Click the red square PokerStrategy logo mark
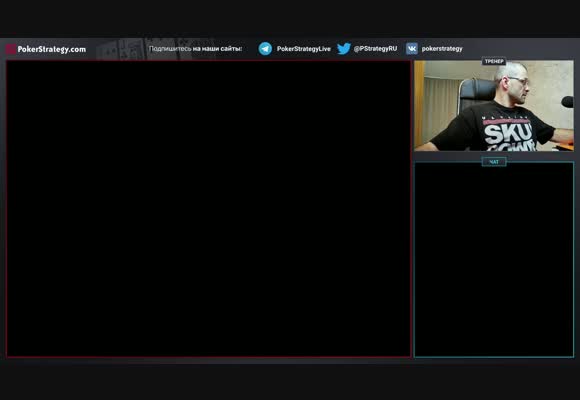This screenshot has width=580, height=400. click(11, 49)
